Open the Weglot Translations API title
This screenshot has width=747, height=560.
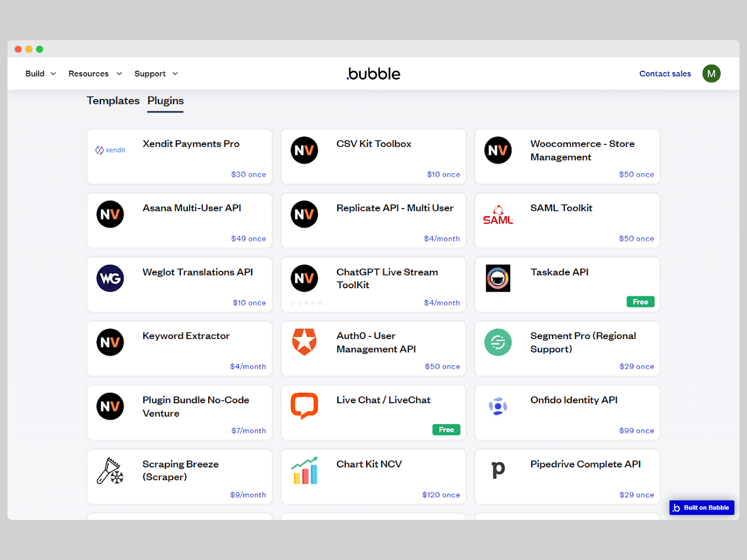point(198,272)
